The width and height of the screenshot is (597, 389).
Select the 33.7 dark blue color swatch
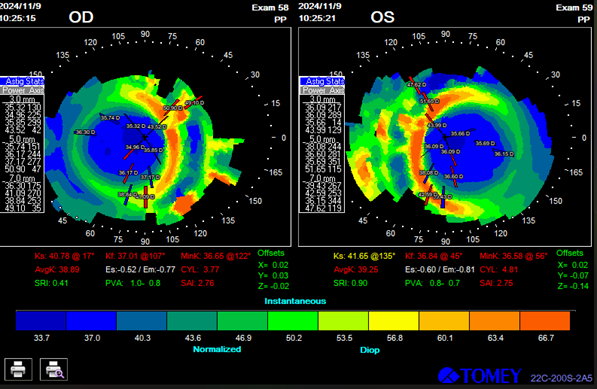pos(41,320)
